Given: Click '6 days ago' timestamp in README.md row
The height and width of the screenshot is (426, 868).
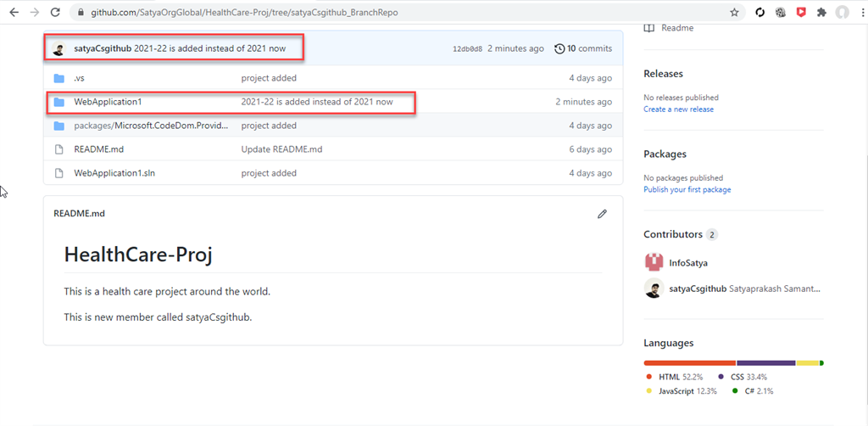Looking at the screenshot, I should coord(591,149).
